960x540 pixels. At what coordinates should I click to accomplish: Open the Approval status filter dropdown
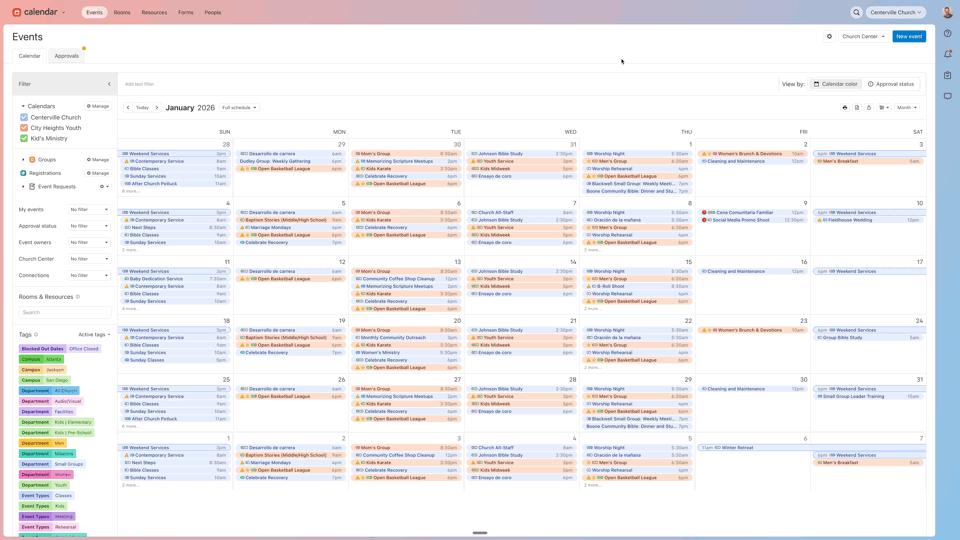[89, 226]
